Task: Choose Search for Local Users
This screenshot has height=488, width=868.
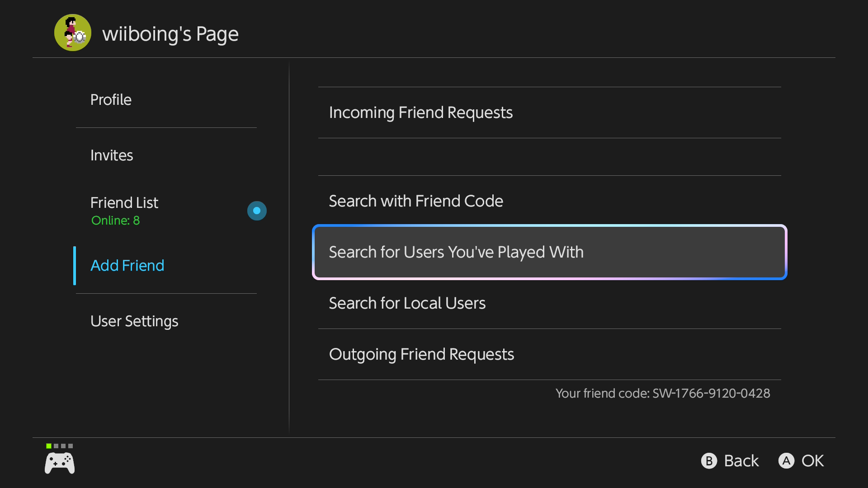Action: (550, 303)
